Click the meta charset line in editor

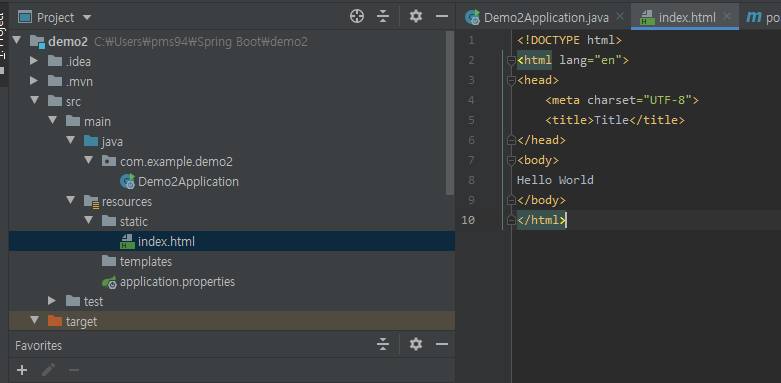[x=622, y=100]
